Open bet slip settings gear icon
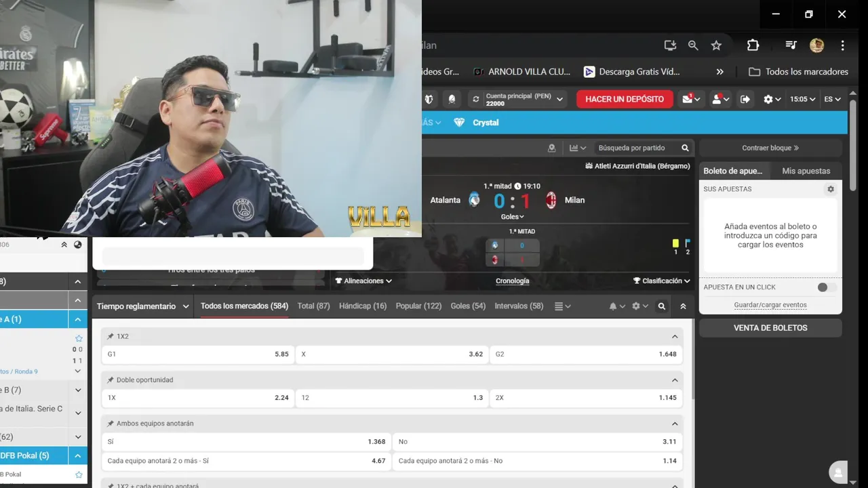The image size is (868, 488). pos(831,189)
